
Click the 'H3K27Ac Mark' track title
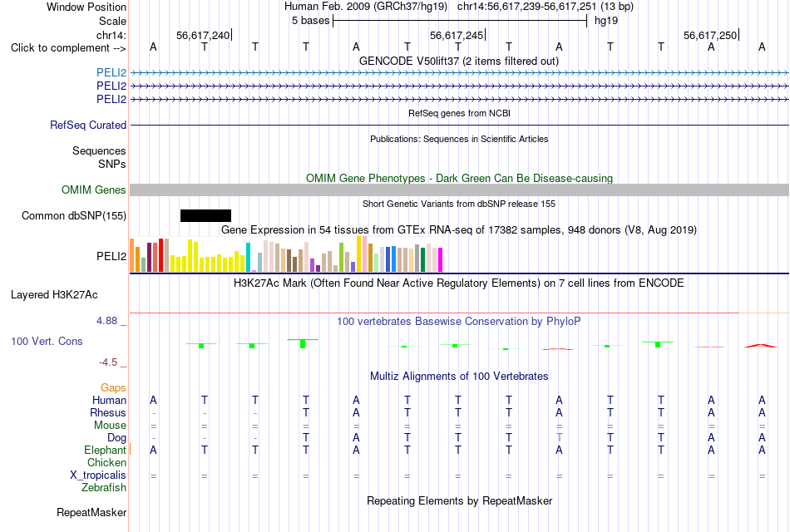[x=458, y=283]
